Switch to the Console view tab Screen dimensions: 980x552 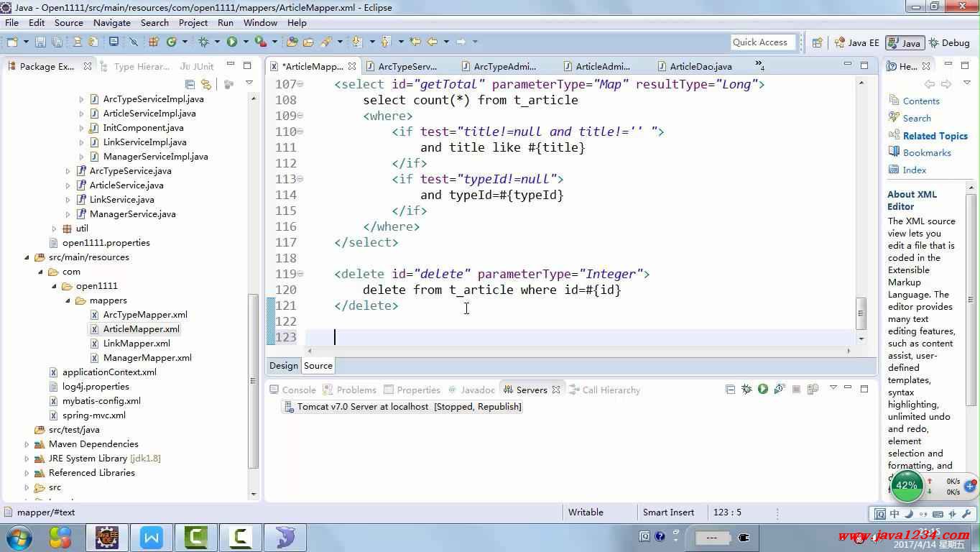click(x=292, y=390)
